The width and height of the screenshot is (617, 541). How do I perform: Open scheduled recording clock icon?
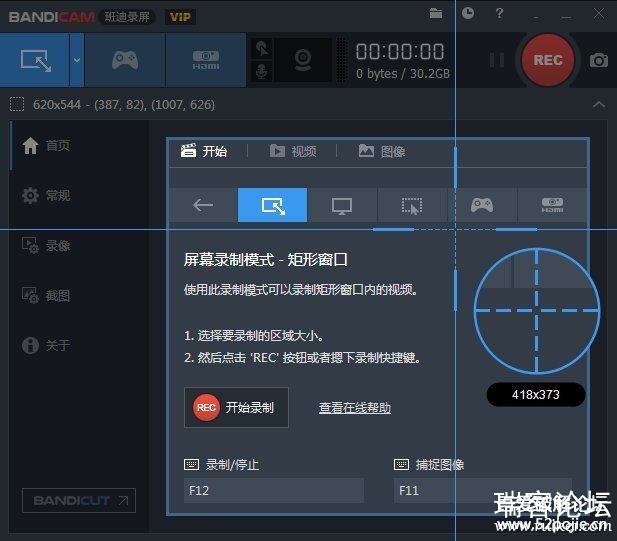pos(468,13)
